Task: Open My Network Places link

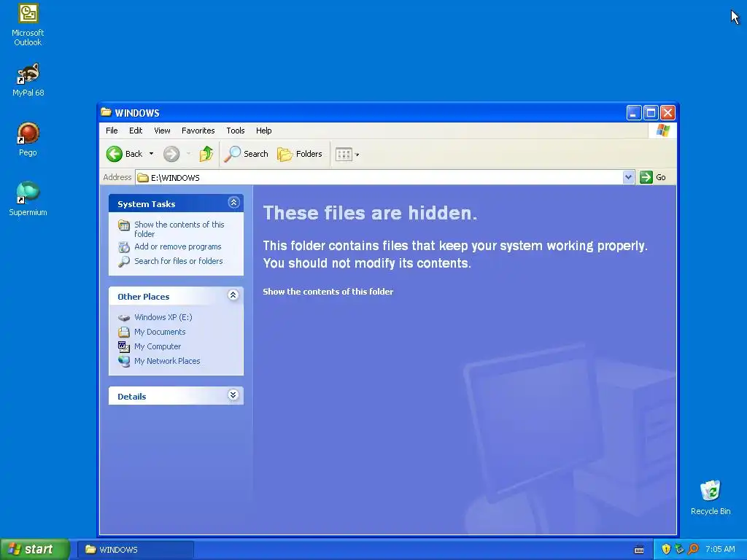Action: coord(167,361)
